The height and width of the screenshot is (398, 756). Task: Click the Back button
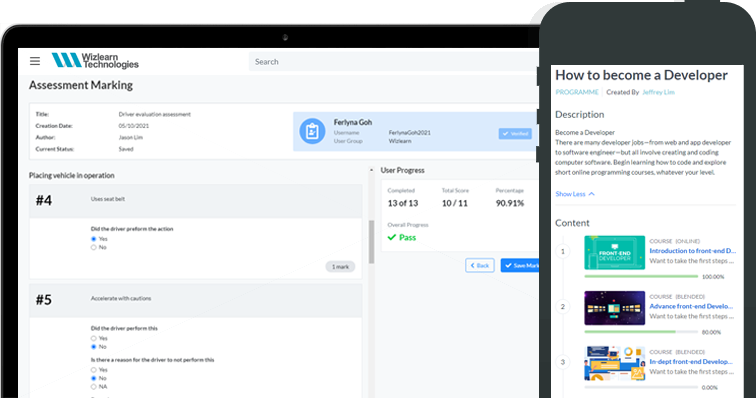pos(480,265)
